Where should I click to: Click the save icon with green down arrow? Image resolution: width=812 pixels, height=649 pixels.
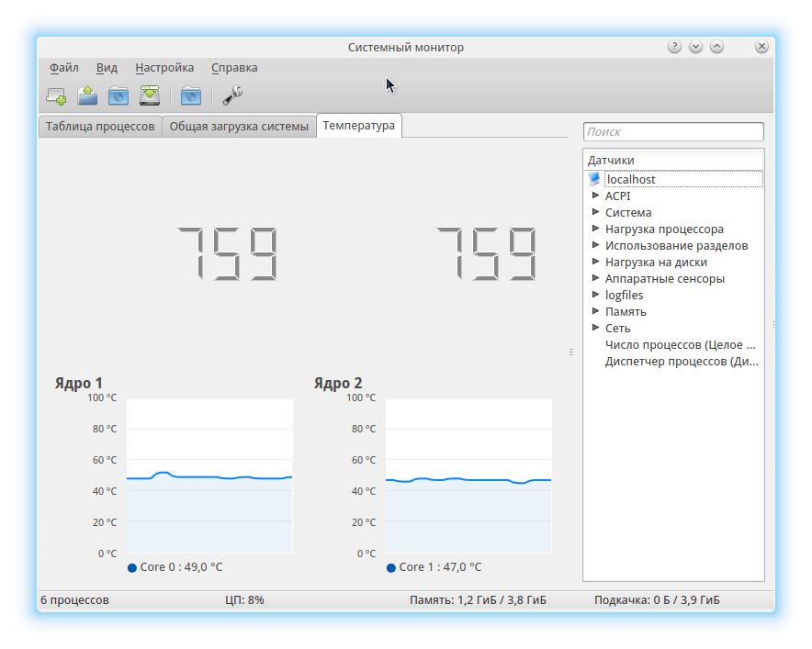point(150,95)
